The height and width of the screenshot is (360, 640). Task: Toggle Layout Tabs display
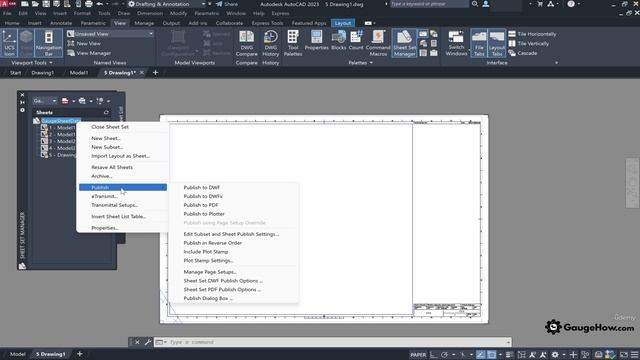tap(497, 43)
